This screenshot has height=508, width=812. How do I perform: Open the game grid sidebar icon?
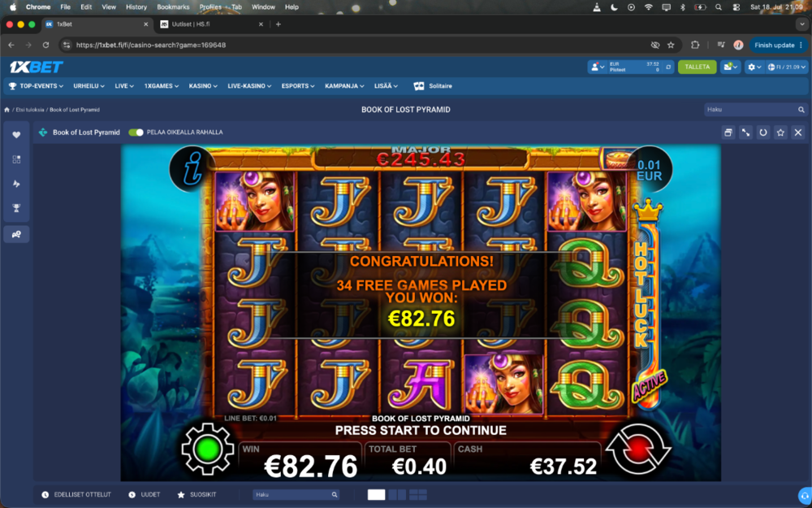click(16, 159)
